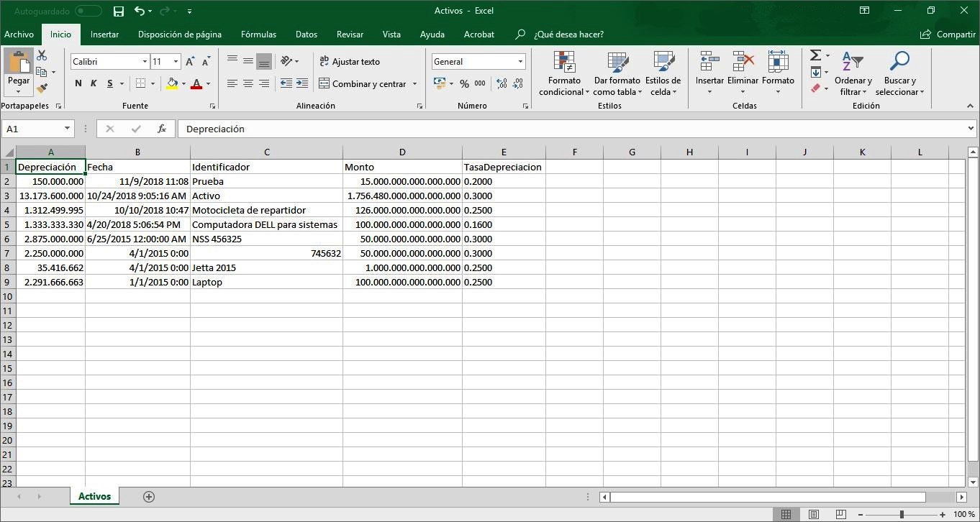Viewport: 980px width, 522px height.
Task: Click the Save icon in title bar
Action: [x=119, y=12]
